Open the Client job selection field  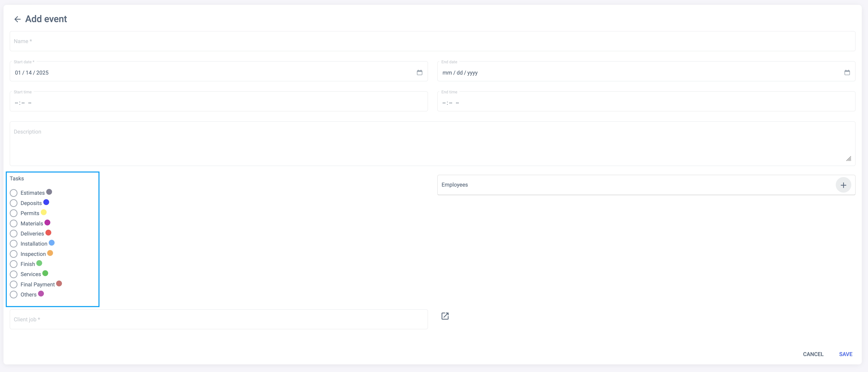point(218,319)
